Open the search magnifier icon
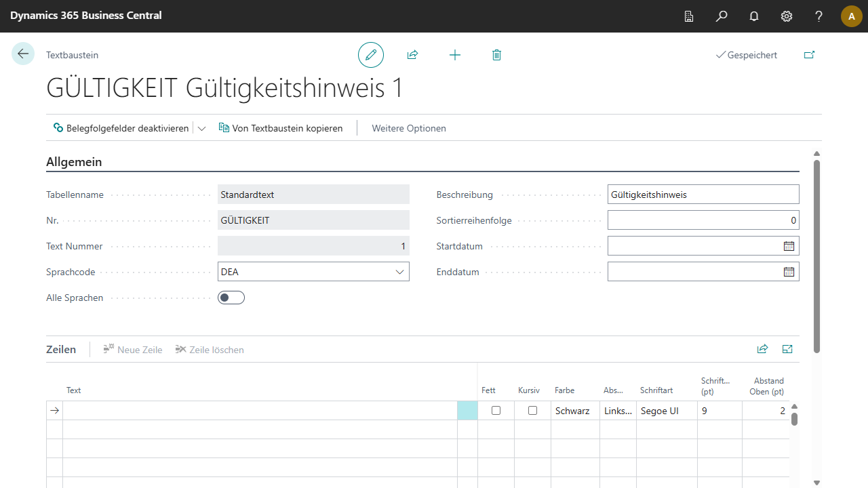This screenshot has width=868, height=488. click(722, 16)
